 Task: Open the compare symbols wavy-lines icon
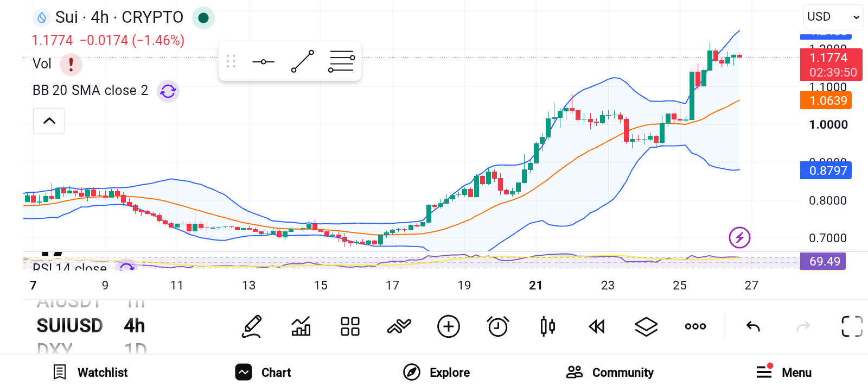coord(399,326)
